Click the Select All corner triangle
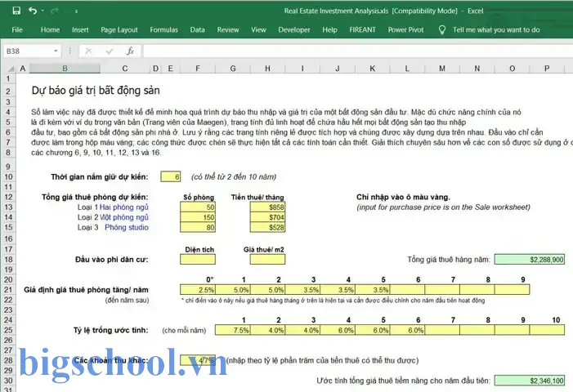573x392 pixels. tap(11, 69)
